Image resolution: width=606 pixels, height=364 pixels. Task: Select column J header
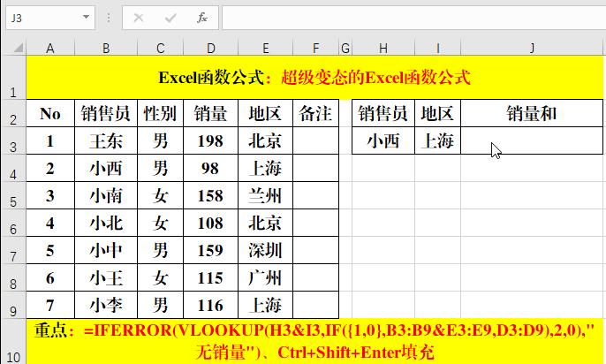[532, 49]
